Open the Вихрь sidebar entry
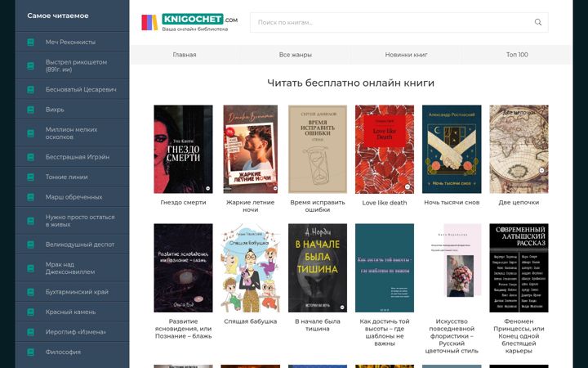This screenshot has height=368, width=588. pos(55,110)
